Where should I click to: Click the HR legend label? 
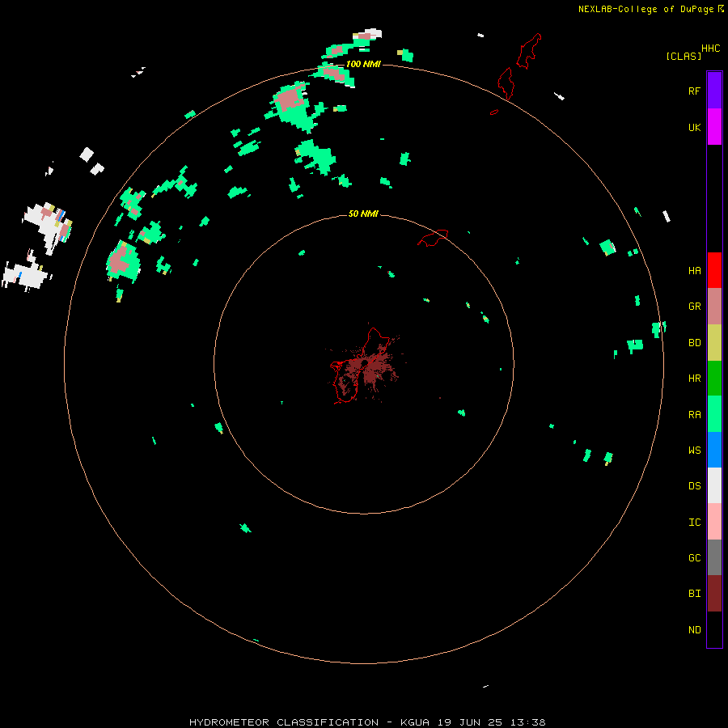(694, 379)
